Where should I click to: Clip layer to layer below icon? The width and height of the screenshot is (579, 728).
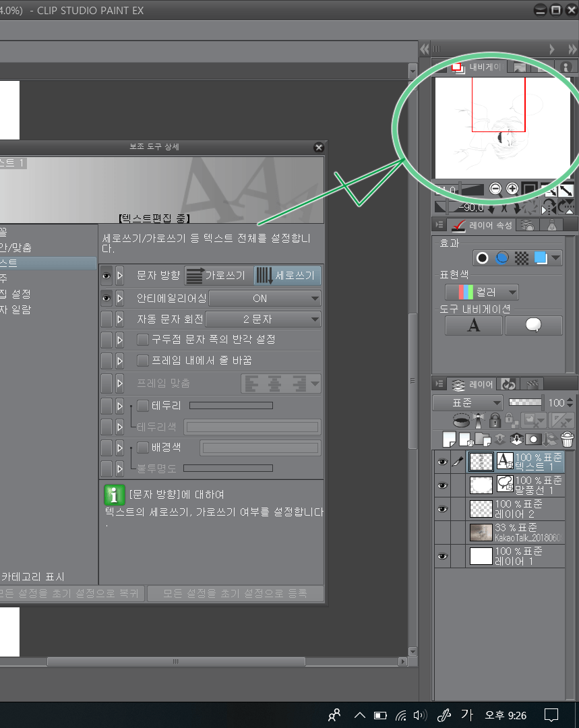[x=461, y=421]
